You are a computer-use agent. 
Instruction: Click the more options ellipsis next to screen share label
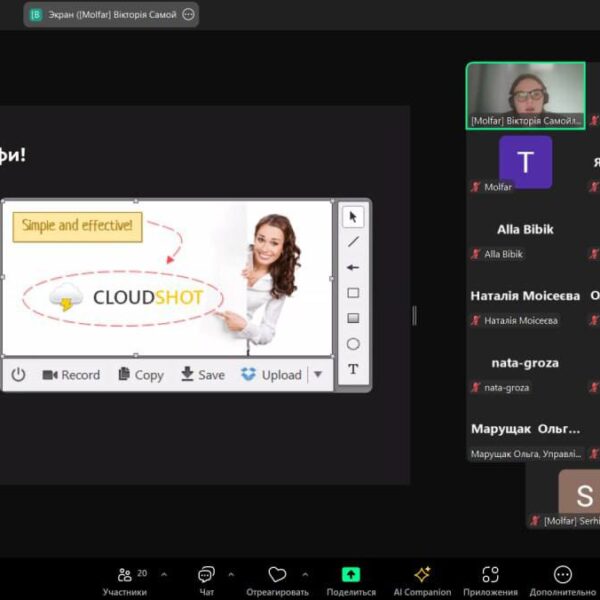click(x=188, y=15)
